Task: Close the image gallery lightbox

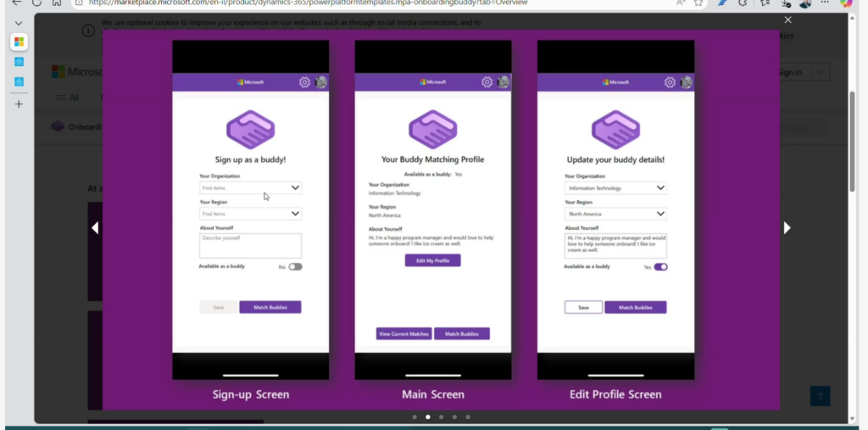Action: (787, 20)
